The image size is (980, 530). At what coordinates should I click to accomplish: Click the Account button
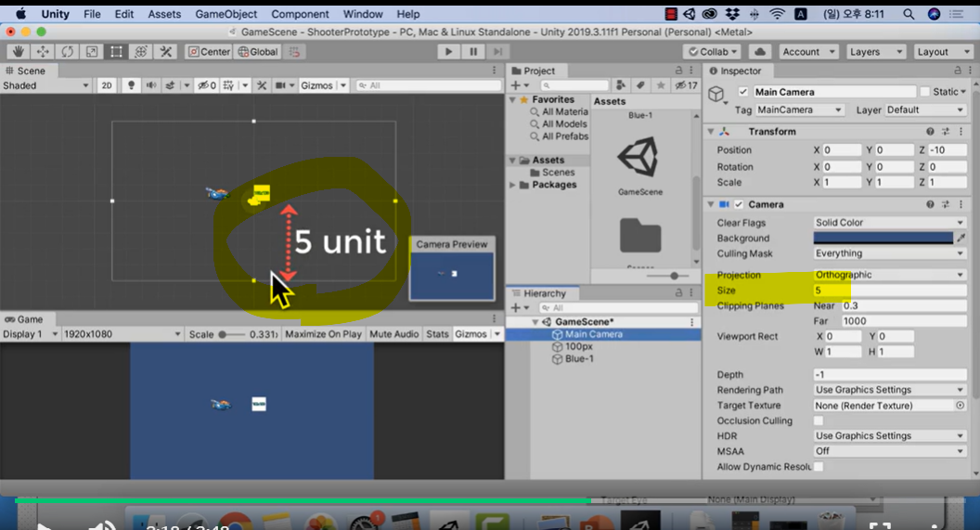(807, 52)
